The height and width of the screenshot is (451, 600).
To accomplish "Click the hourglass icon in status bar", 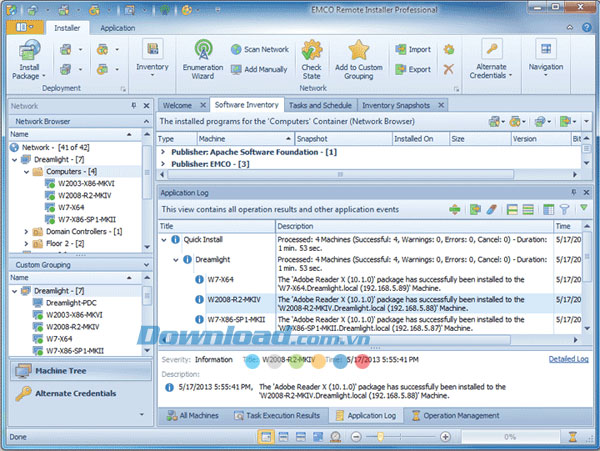I will coord(572,436).
